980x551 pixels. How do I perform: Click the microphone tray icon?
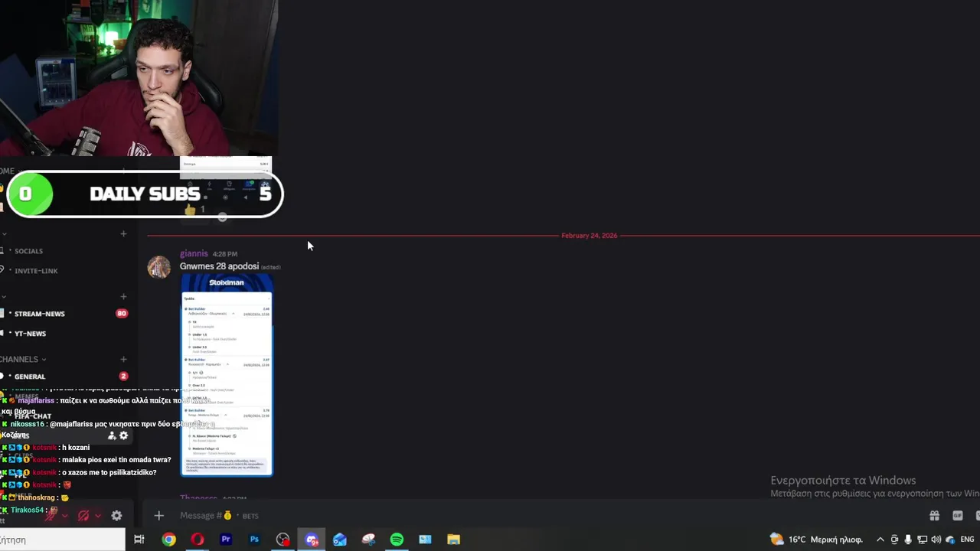coord(908,540)
